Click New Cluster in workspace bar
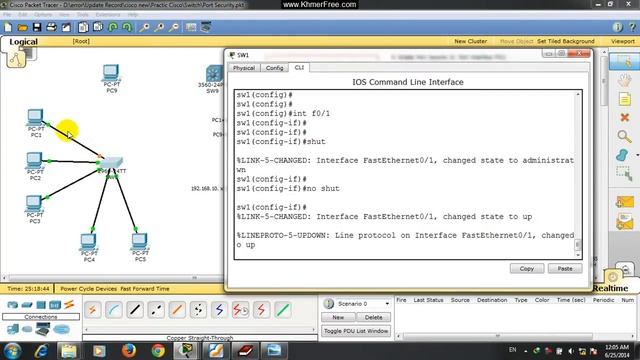 [470, 41]
